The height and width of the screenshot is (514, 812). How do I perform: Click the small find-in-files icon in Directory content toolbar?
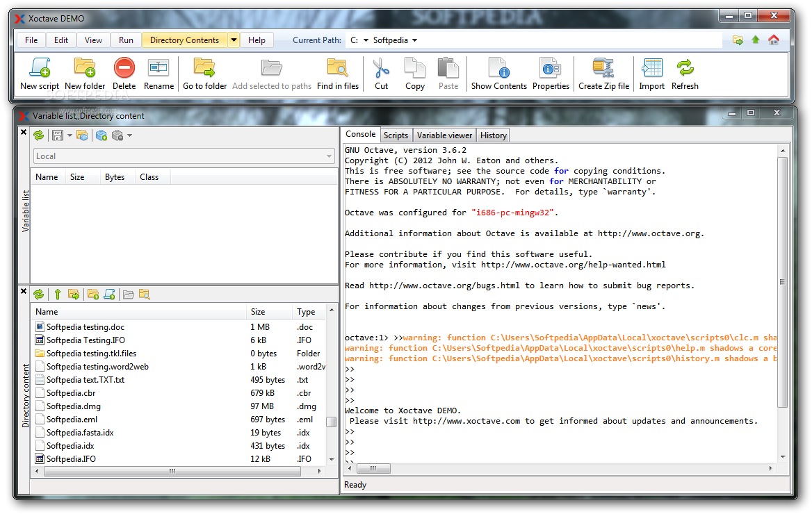click(145, 295)
